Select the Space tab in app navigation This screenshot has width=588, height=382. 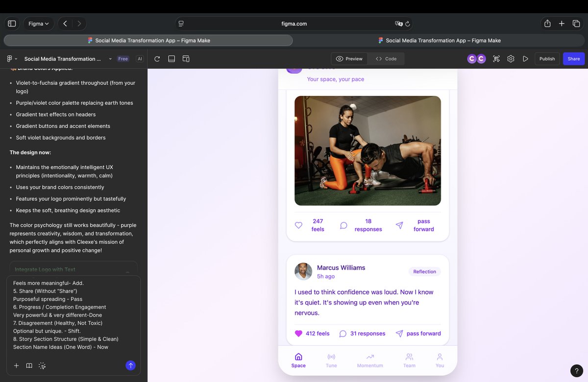(298, 360)
